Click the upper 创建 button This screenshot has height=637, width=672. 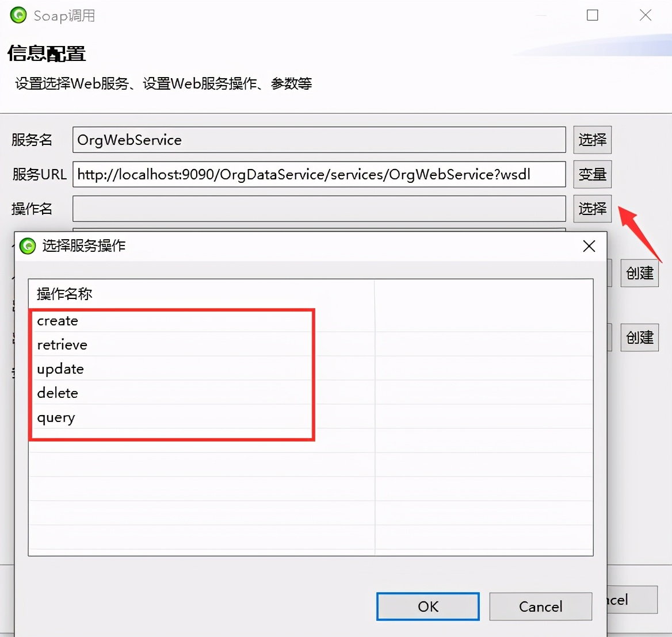[639, 273]
